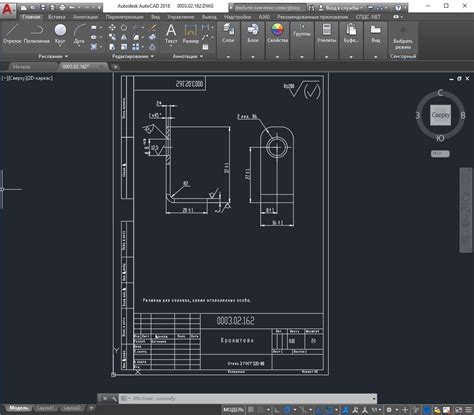Select the Круг (Circle) tool
This screenshot has width=474, height=415.
click(x=60, y=34)
